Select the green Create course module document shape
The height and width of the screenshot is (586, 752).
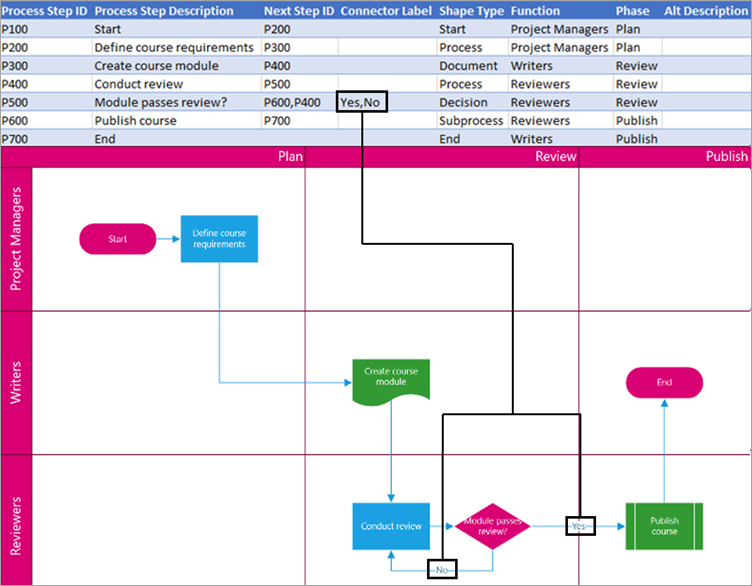(391, 379)
